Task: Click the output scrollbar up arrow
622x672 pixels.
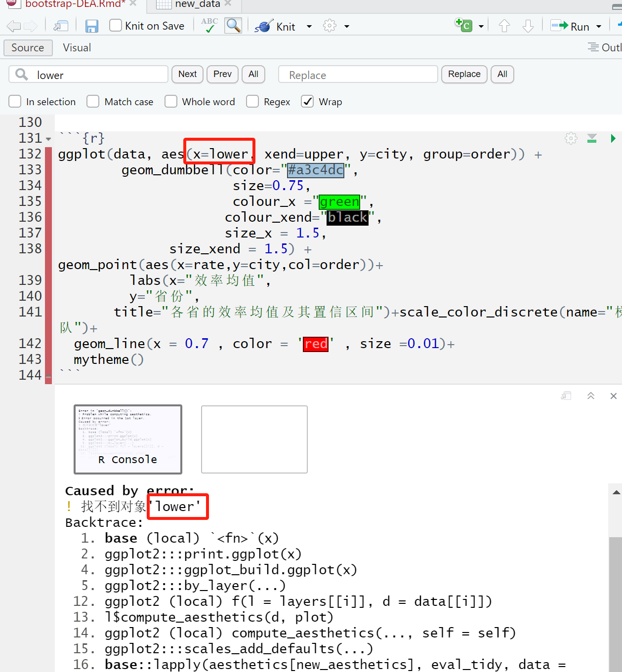Action: tap(616, 492)
